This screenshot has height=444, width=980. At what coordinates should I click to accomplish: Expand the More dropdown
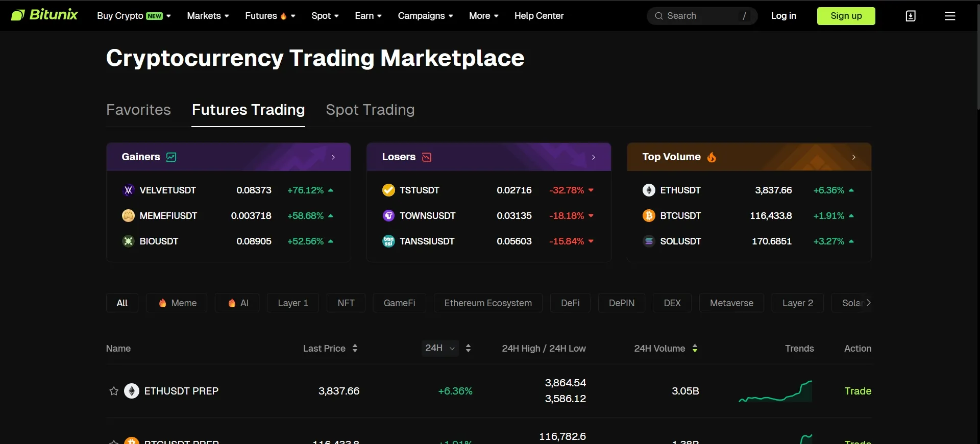(483, 16)
